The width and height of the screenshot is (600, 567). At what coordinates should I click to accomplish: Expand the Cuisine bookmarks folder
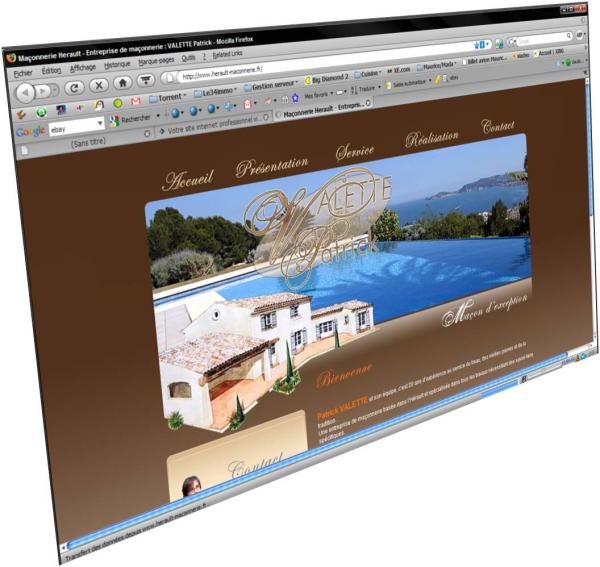point(367,74)
